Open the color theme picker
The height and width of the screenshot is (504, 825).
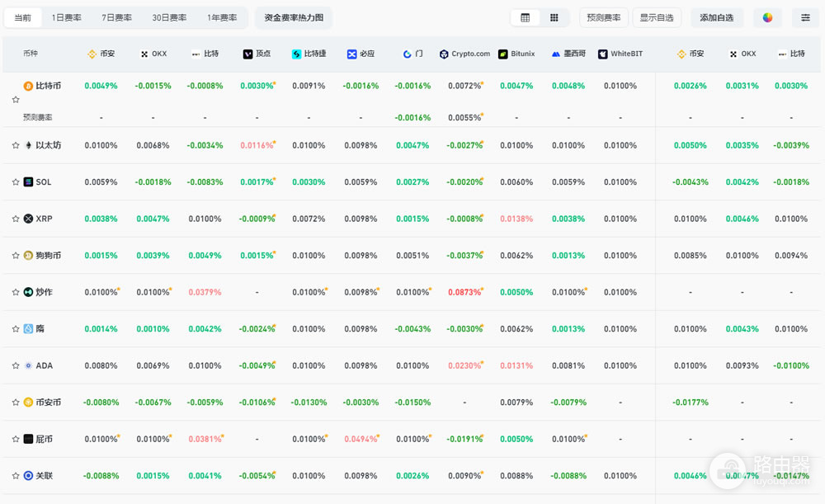point(767,17)
